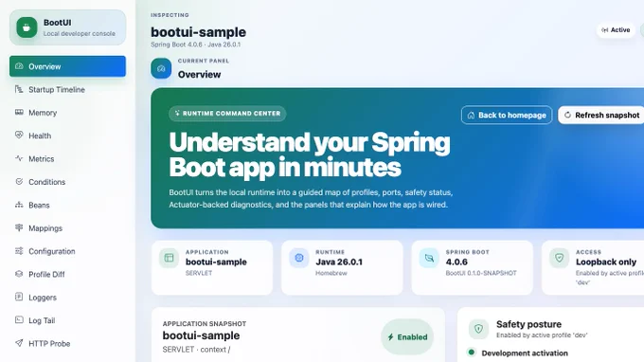Click the BootUI header card

click(68, 27)
